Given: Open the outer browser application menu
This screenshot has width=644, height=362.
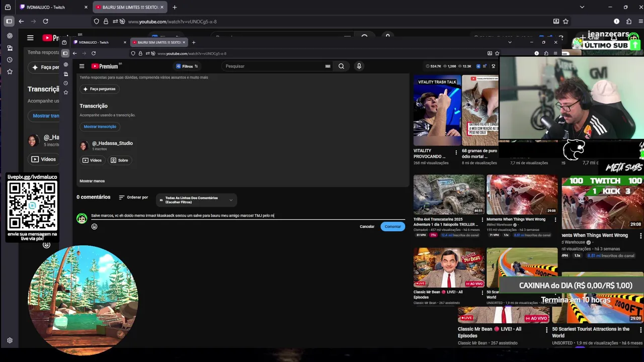Looking at the screenshot, I should [x=640, y=22].
